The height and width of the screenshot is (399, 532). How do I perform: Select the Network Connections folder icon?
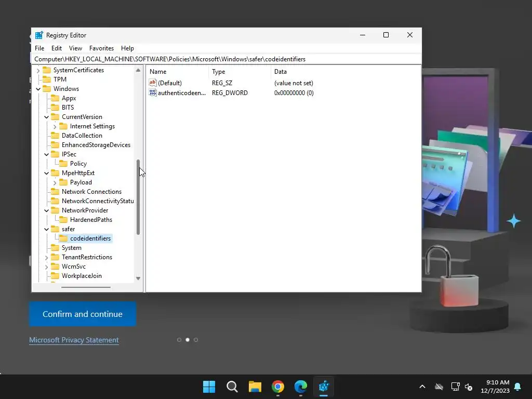pyautogui.click(x=55, y=192)
